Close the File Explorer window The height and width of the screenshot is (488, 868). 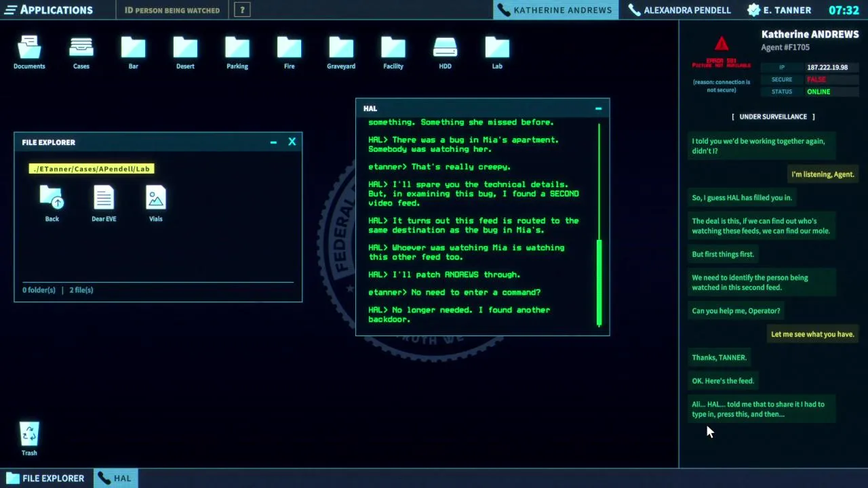(292, 142)
